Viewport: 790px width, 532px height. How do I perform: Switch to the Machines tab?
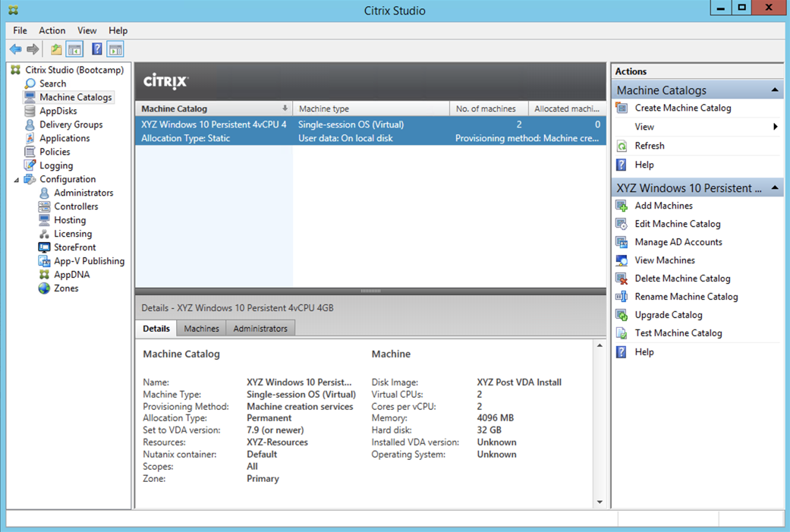tap(202, 329)
